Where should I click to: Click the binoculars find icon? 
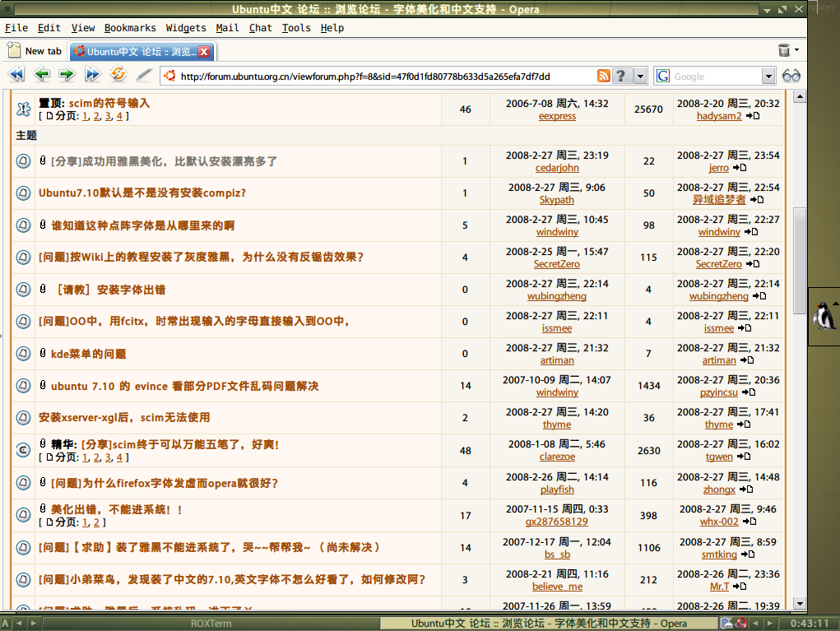coord(791,76)
